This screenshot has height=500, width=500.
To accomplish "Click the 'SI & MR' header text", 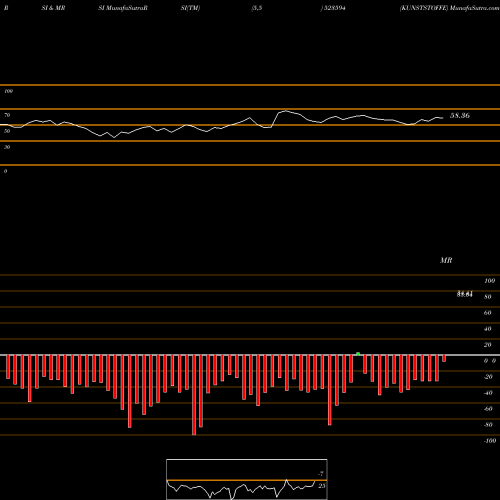I will [53, 8].
